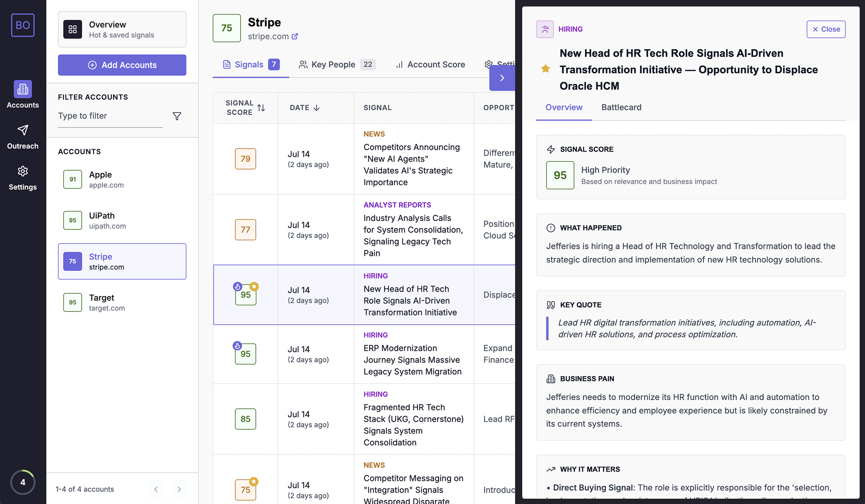This screenshot has width=865, height=504.
Task: Open the Accounts section in the sidebar
Action: click(23, 94)
